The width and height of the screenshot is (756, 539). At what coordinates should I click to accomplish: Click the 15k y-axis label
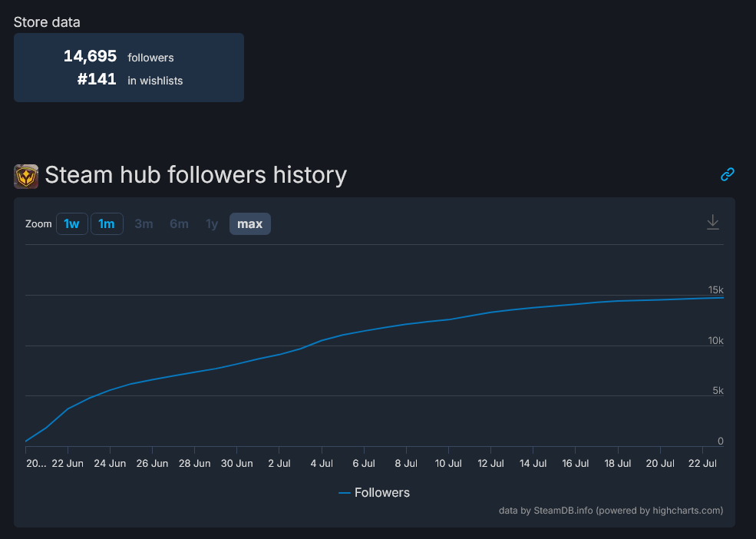click(x=715, y=290)
